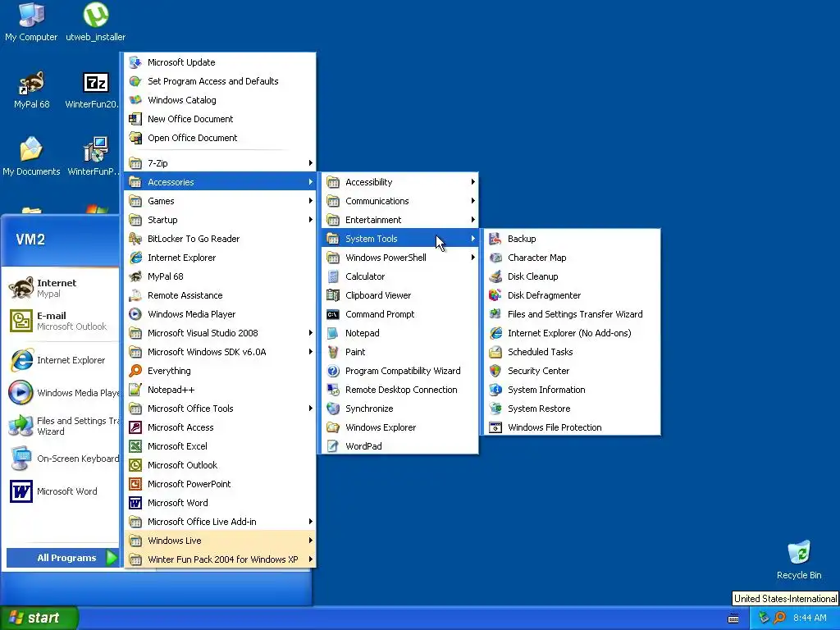Open pinned E-mail Microsoft Outlook item

[62, 321]
